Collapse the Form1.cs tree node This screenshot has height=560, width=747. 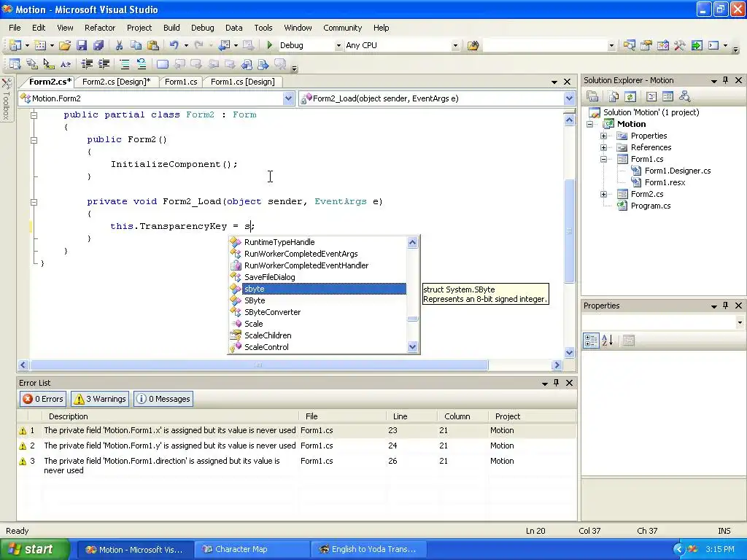(x=603, y=159)
